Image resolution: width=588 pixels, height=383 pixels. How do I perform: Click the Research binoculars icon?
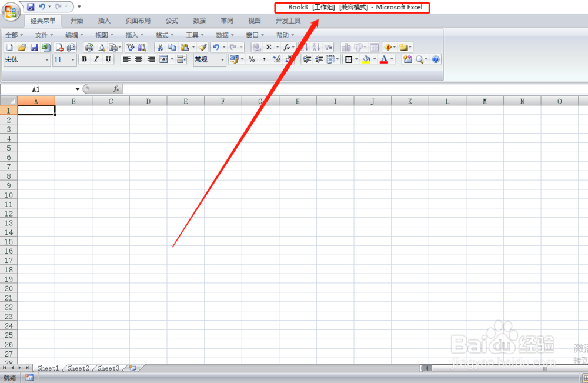tap(142, 47)
